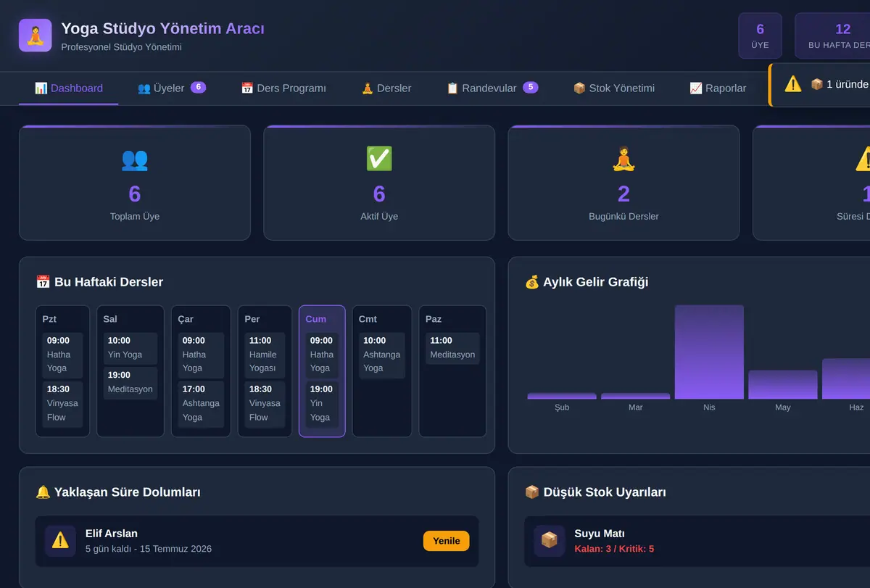Click the Aylık Gelir Grafiği heading
The width and height of the screenshot is (870, 588).
point(587,282)
